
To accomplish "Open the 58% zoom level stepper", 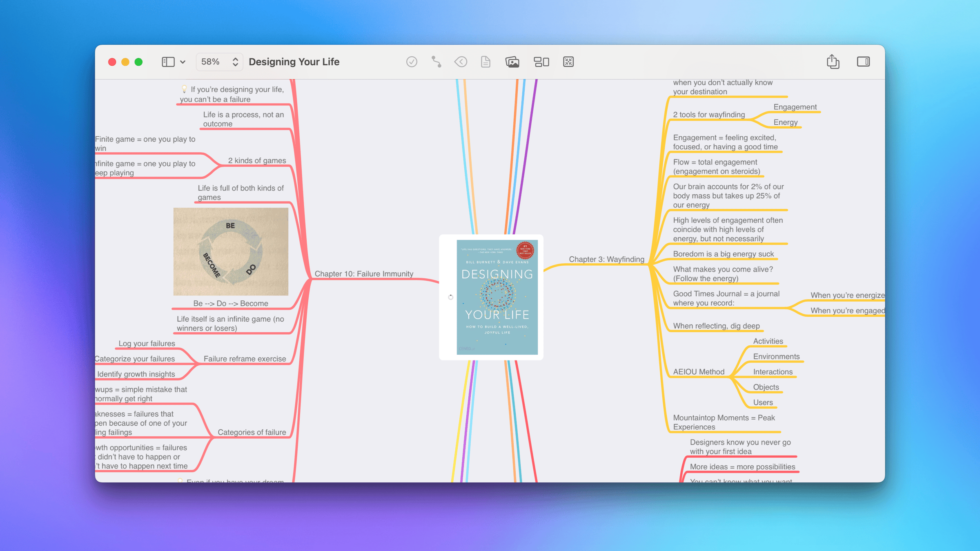I will coord(219,62).
